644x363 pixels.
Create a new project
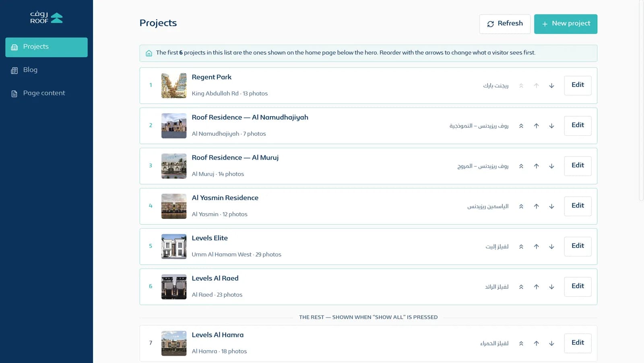[566, 24]
